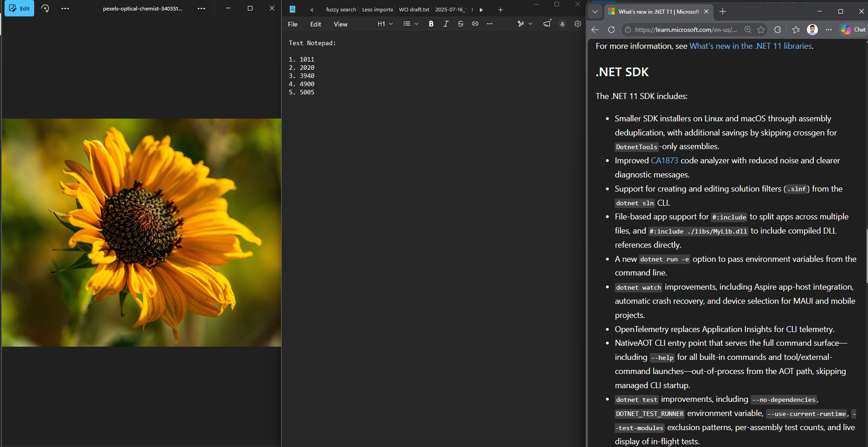Click the megaphone what's new icon in Notepad
This screenshot has width=868, height=447.
pos(547,24)
